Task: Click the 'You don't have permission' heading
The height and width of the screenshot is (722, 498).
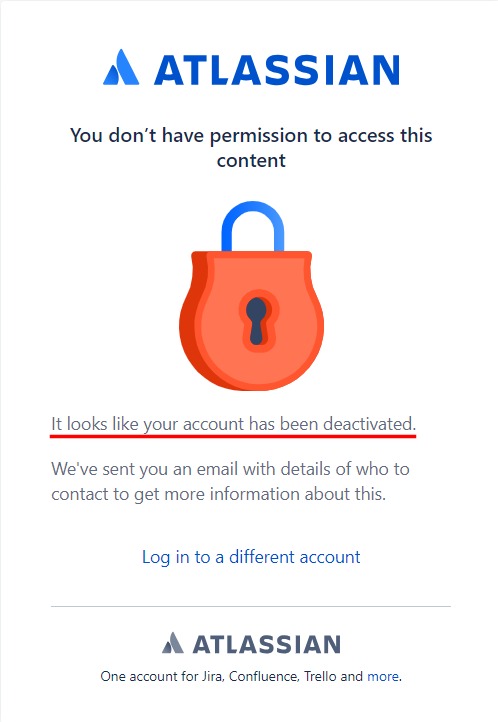Action: (251, 148)
